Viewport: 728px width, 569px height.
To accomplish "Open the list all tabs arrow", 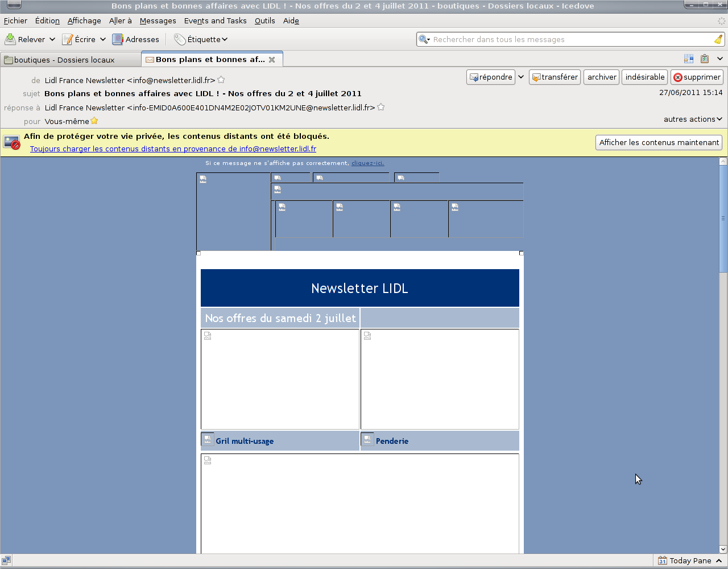I will point(720,59).
